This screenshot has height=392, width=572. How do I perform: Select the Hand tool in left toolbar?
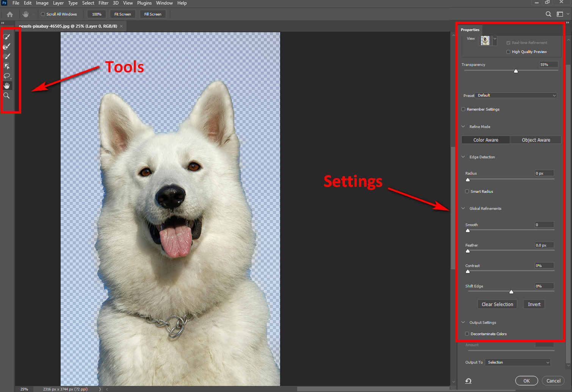6,86
